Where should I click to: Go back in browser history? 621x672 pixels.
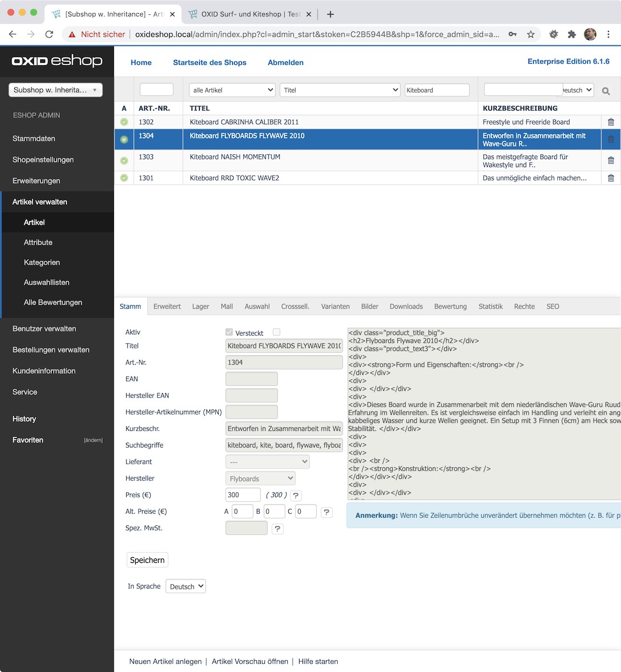[13, 34]
